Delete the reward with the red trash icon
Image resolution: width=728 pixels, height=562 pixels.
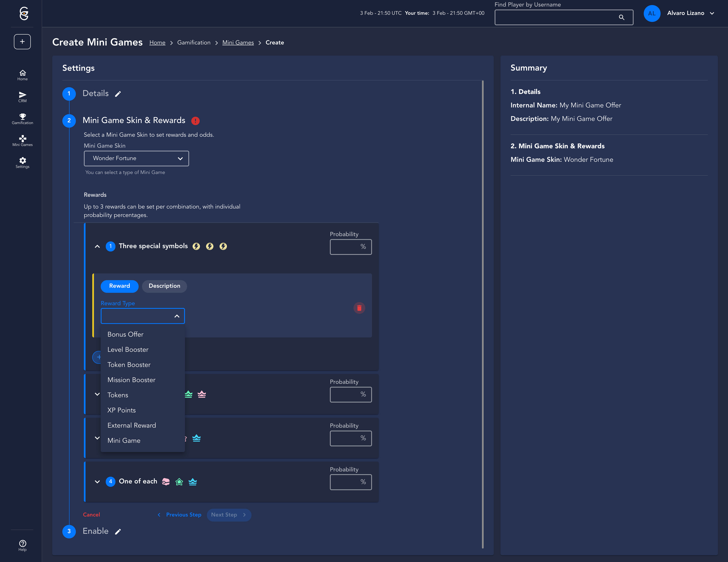coord(359,308)
